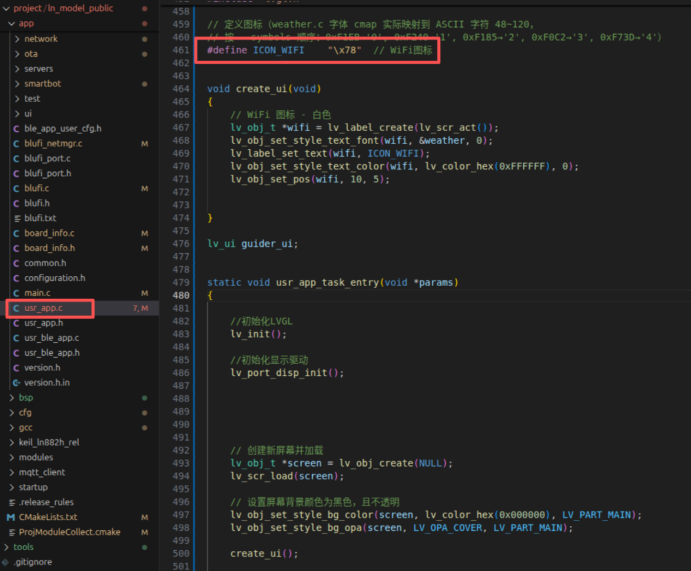This screenshot has width=691, height=571.
Task: Click line number 500 in gutter
Action: (181, 554)
